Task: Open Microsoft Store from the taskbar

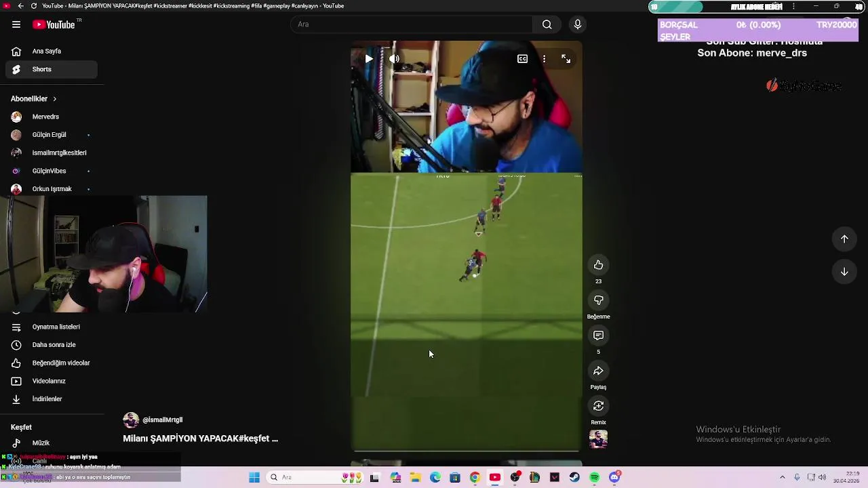Action: pyautogui.click(x=455, y=477)
